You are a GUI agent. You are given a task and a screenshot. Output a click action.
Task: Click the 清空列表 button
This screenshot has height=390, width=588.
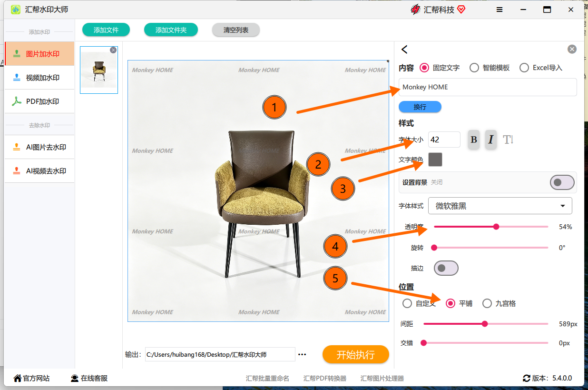tap(236, 30)
